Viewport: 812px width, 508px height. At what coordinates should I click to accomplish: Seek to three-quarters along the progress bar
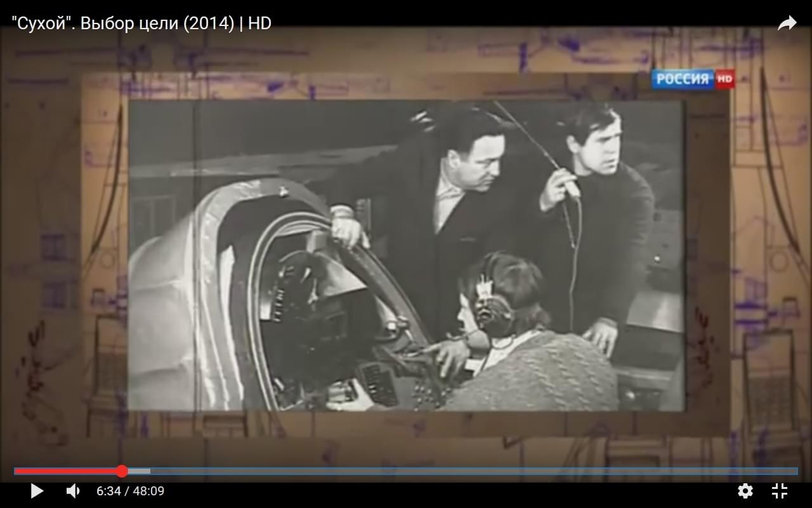(601, 471)
